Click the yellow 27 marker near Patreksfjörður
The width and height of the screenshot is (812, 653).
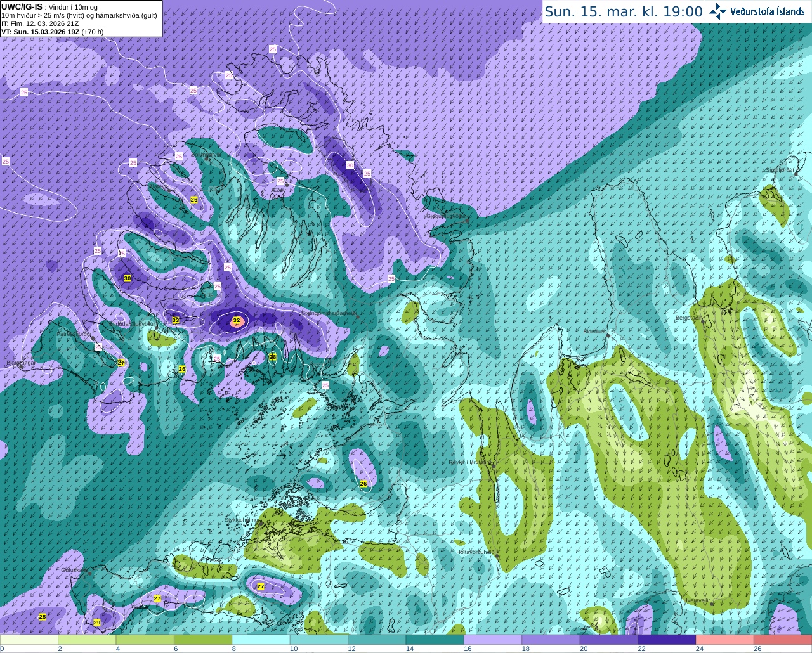[121, 363]
